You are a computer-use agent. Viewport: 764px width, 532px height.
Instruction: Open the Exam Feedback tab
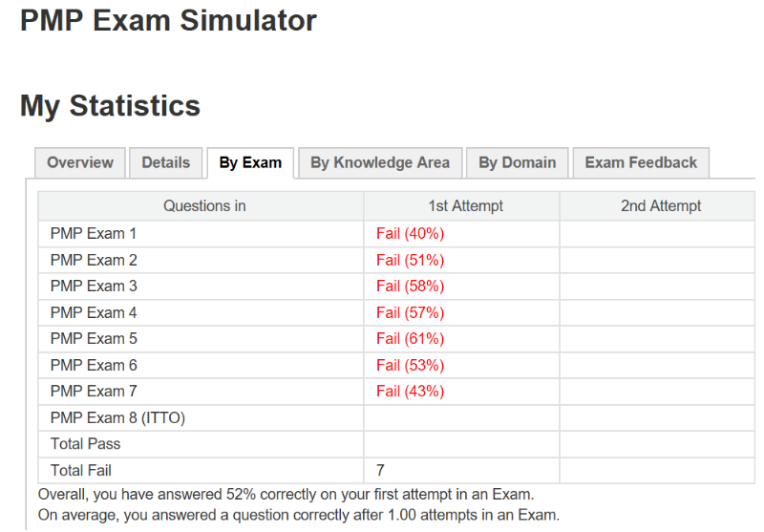pyautogui.click(x=641, y=162)
